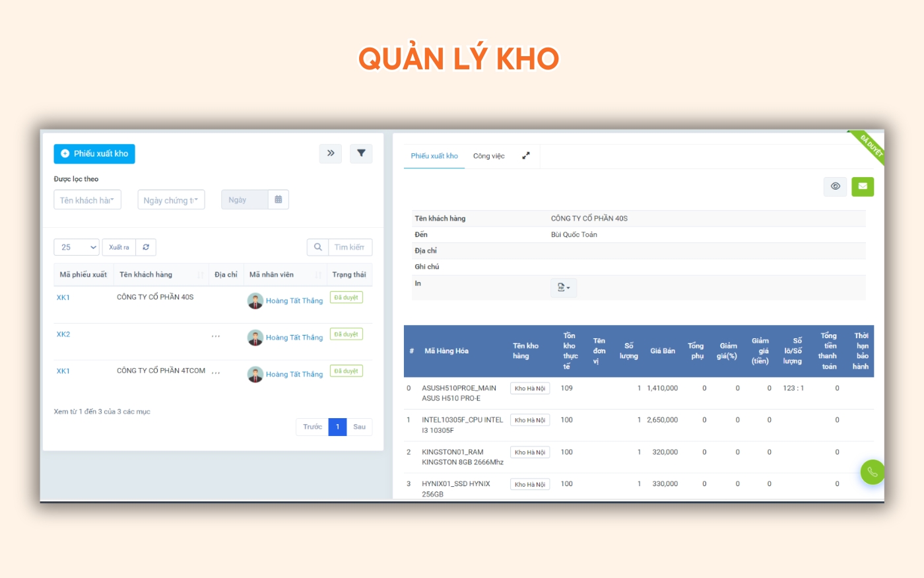Screen dimensions: 924x578
Task: Send the export slip via the green envelope icon
Action: 863,186
